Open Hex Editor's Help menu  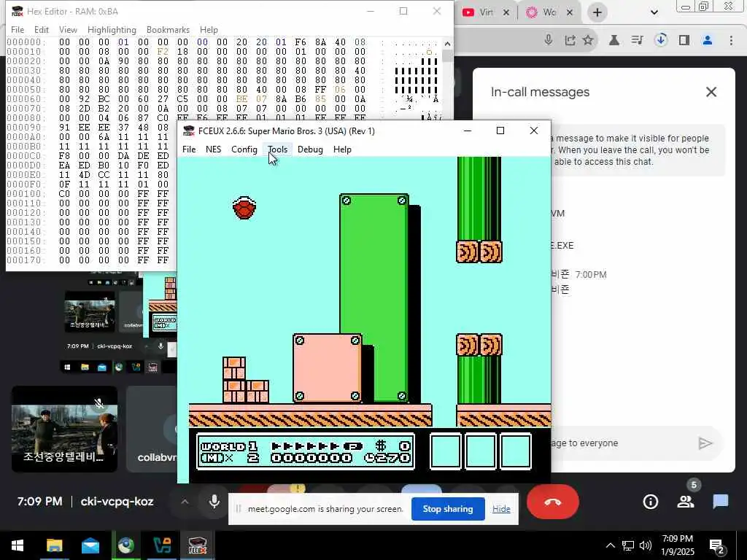click(209, 29)
